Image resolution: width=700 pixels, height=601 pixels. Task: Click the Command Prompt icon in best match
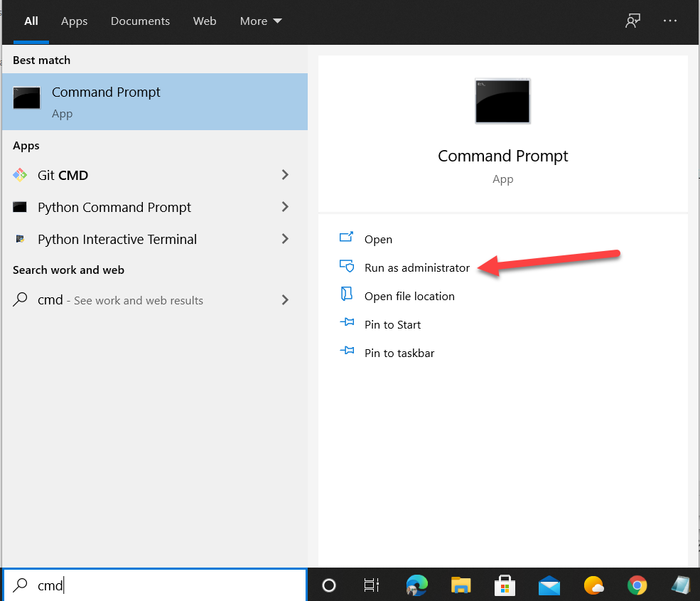coord(27,98)
